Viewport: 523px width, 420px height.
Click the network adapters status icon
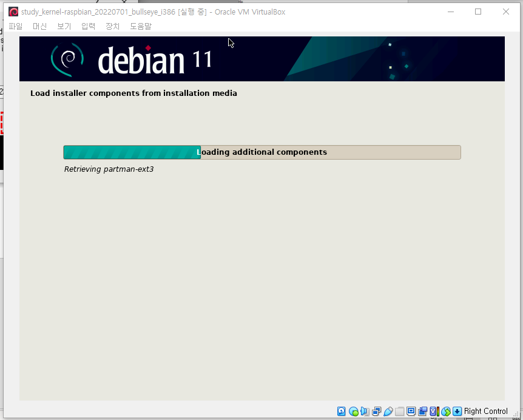click(377, 411)
